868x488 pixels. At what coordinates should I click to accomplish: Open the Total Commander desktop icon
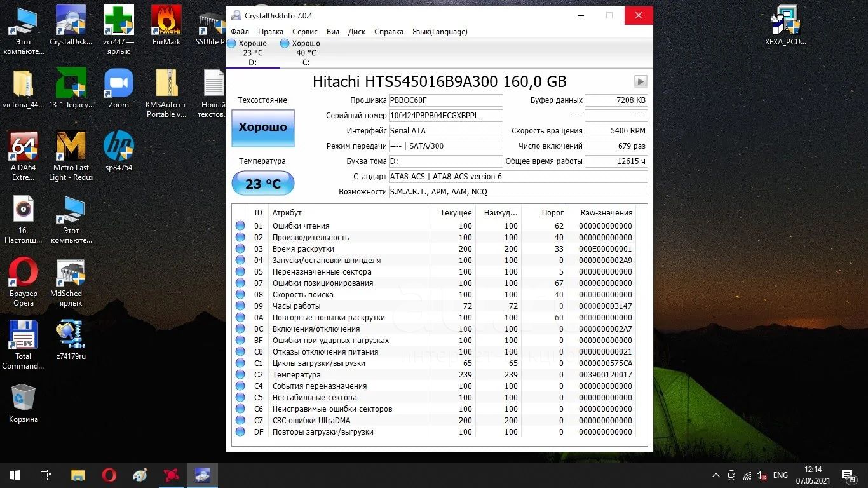(24, 344)
